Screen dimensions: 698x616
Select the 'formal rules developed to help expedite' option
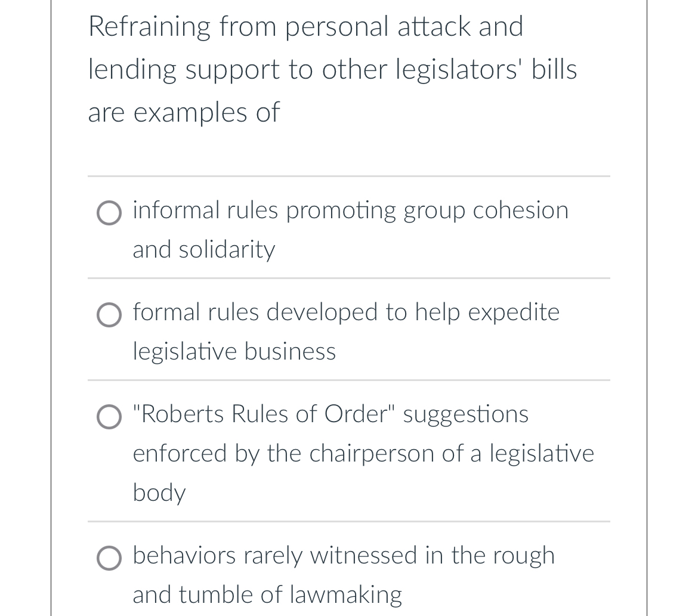[x=346, y=313]
